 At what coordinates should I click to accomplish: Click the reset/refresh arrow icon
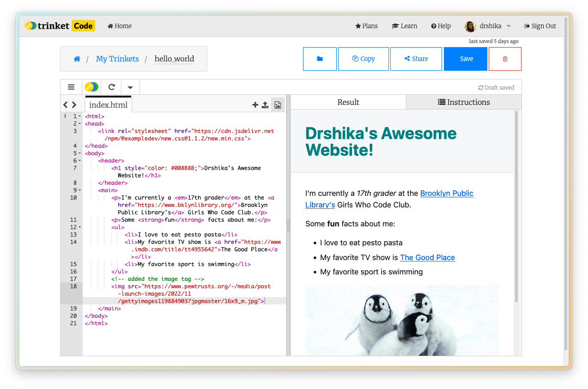tap(111, 87)
